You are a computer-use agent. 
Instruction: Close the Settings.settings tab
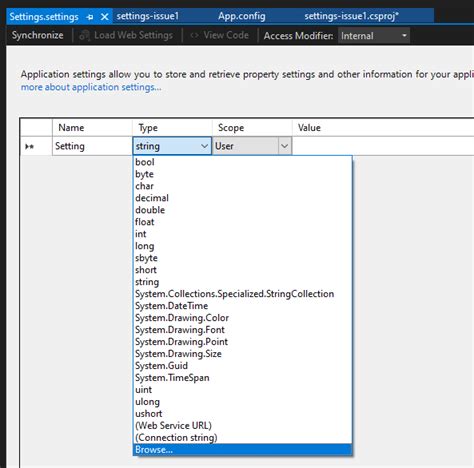(104, 17)
